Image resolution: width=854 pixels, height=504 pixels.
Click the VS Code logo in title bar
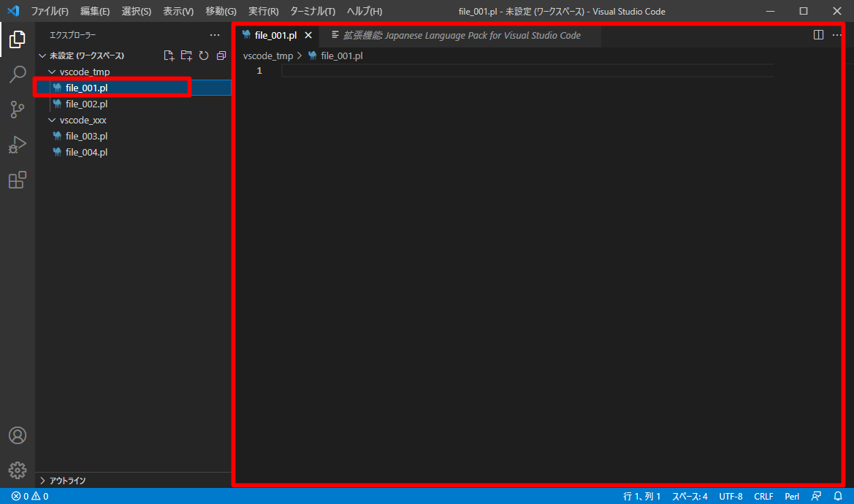click(x=13, y=11)
